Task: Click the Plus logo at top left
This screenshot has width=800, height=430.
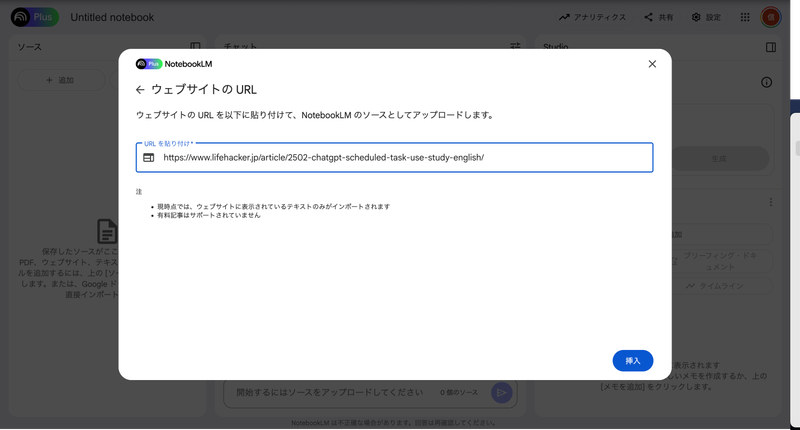Action: (x=35, y=17)
